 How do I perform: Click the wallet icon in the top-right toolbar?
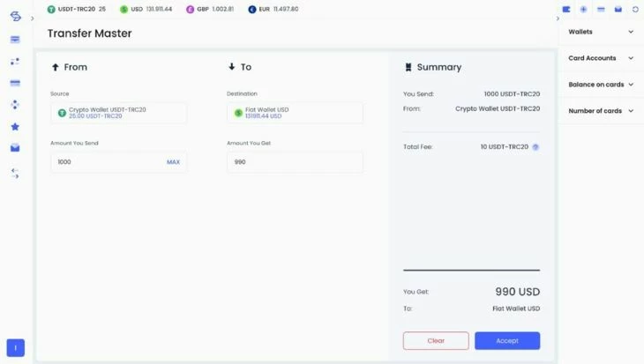(x=566, y=10)
